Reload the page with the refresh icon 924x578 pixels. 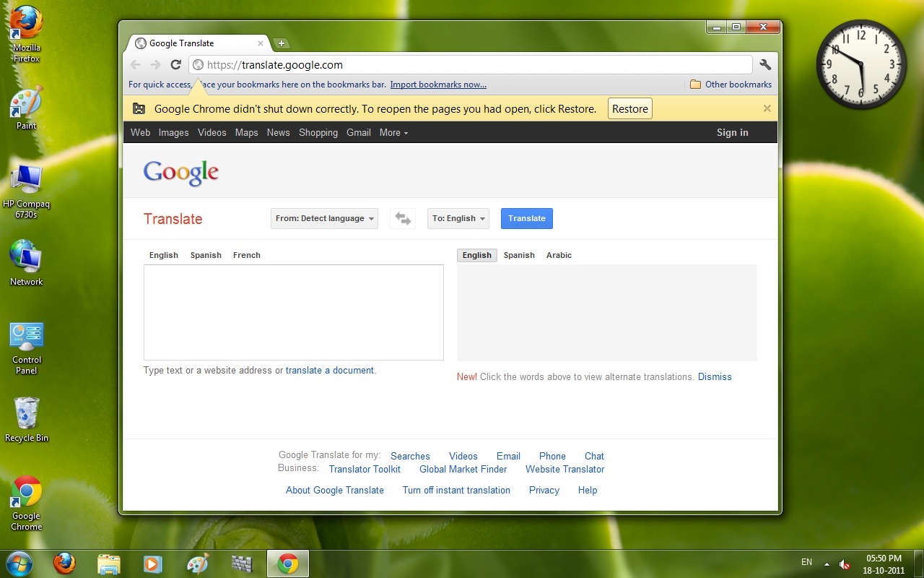(x=175, y=65)
